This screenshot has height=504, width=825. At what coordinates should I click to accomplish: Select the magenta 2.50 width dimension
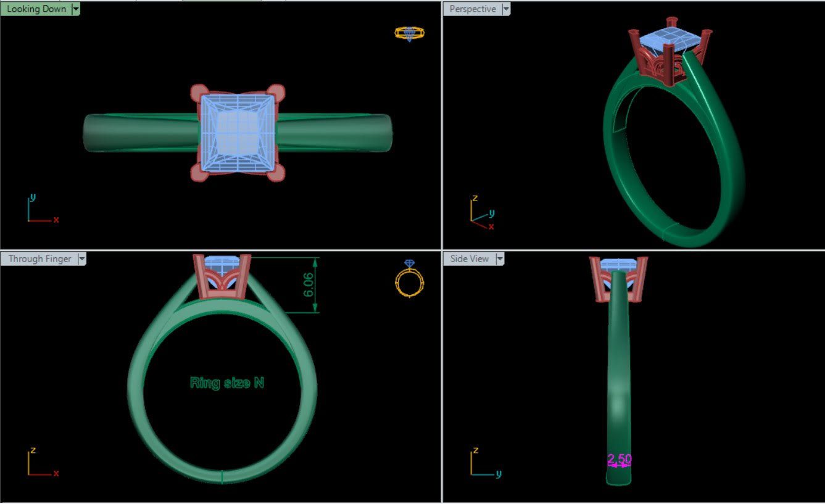(x=619, y=460)
